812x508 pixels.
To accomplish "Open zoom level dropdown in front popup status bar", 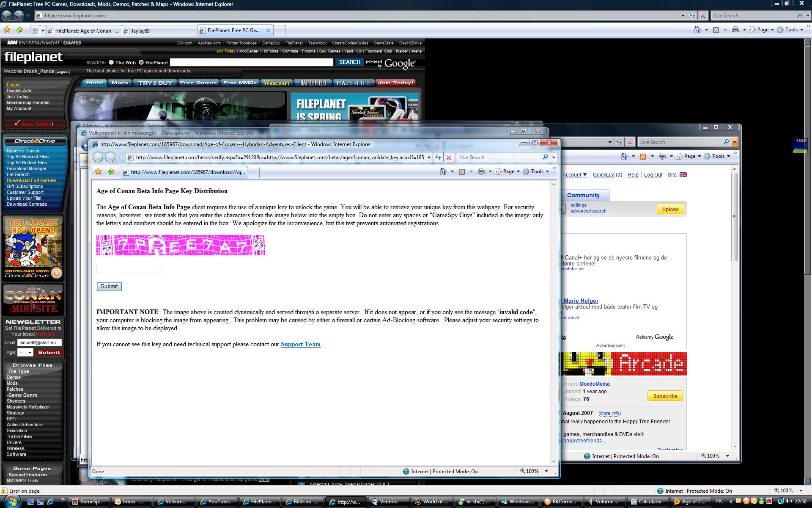I will (x=546, y=471).
